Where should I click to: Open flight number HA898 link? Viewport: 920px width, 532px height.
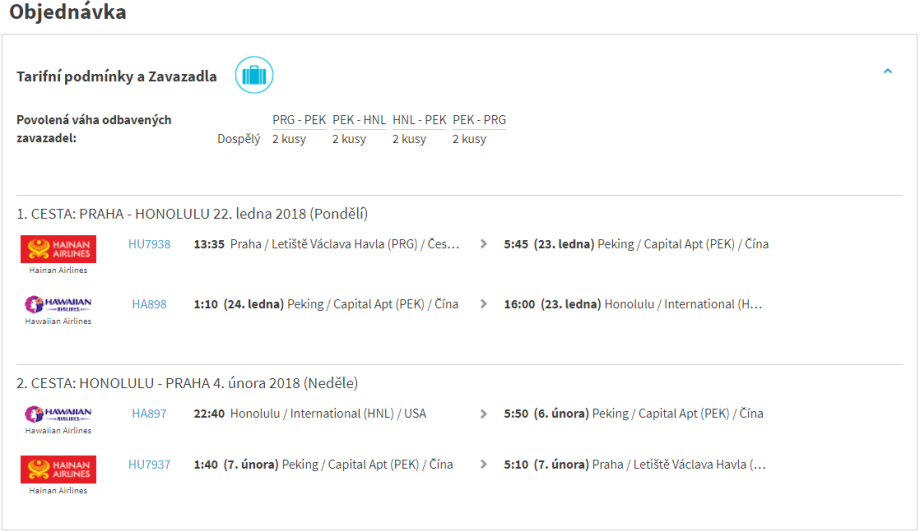pyautogui.click(x=149, y=304)
